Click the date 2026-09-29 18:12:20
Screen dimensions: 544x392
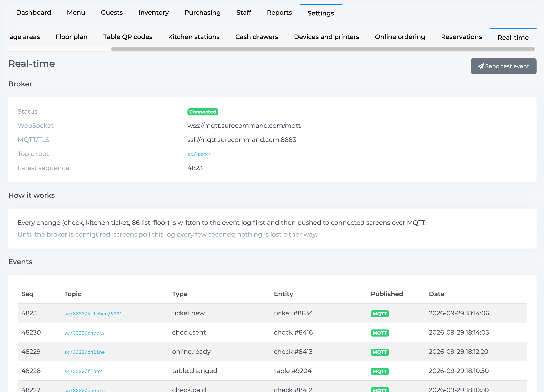pos(458,351)
